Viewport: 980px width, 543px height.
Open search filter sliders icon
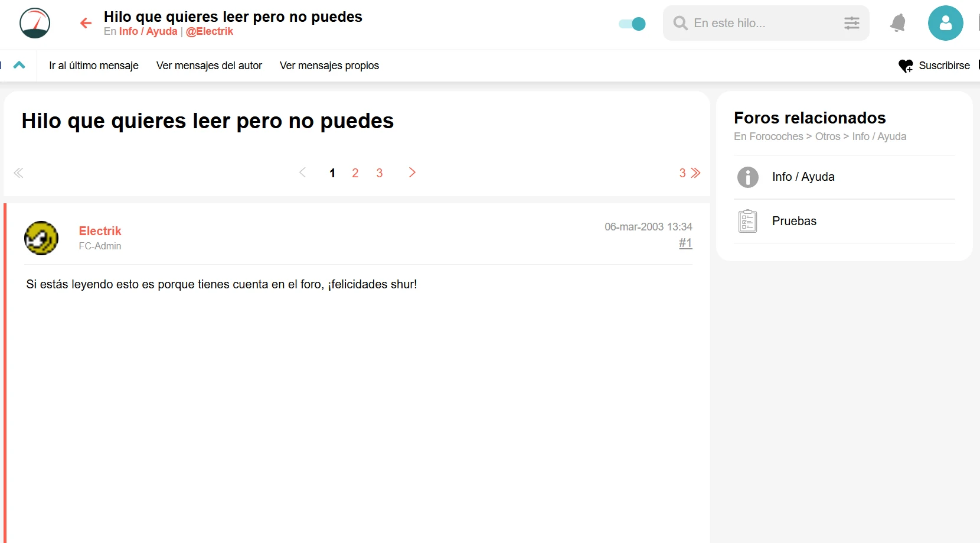(x=851, y=23)
